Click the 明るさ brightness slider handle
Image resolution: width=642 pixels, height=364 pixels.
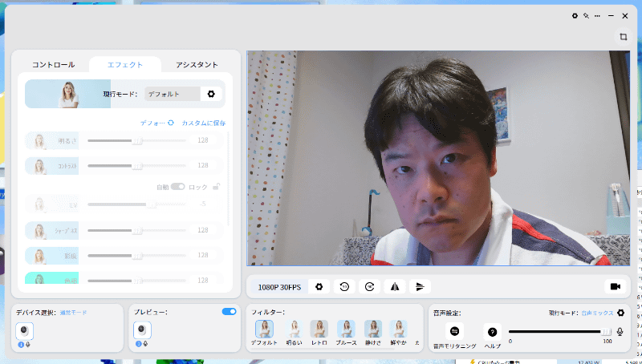coord(137,140)
